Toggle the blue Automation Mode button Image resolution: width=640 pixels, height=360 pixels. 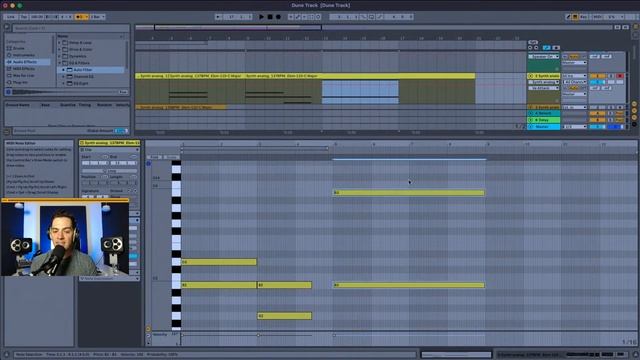tap(547, 48)
